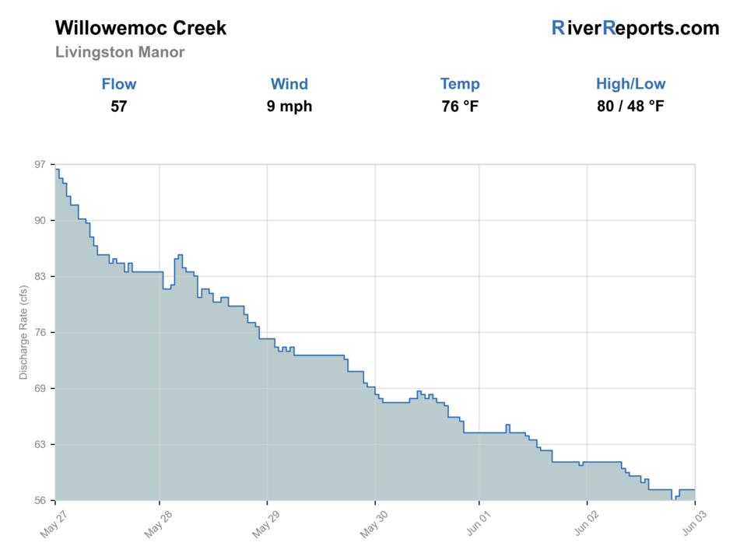Click the Wind label
747x560 pixels.
pyautogui.click(x=289, y=84)
